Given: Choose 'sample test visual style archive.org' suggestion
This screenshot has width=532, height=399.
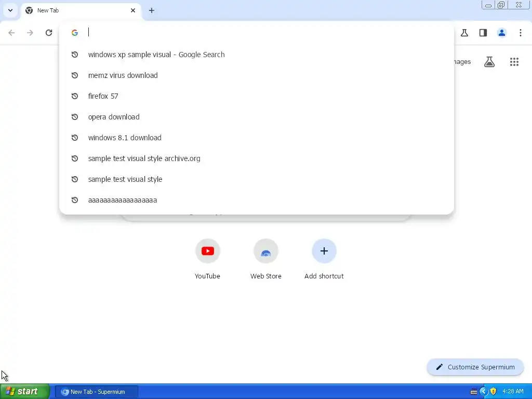Looking at the screenshot, I should tap(257, 158).
